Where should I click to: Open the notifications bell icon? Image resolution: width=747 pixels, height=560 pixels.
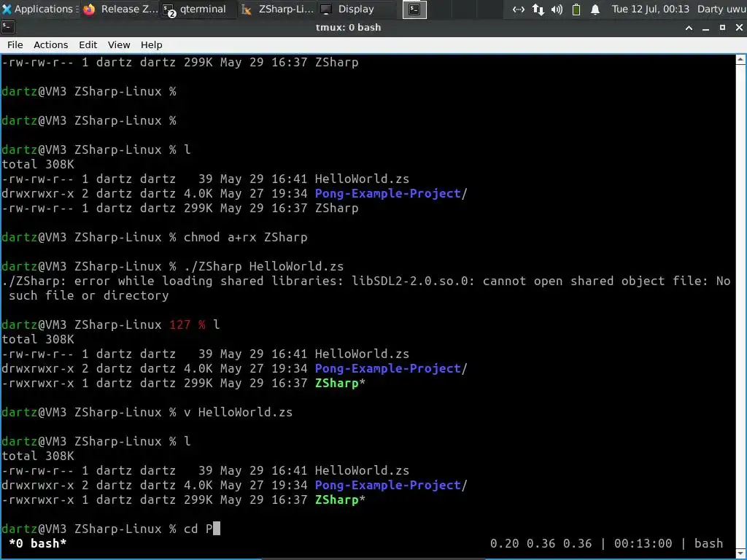595,9
